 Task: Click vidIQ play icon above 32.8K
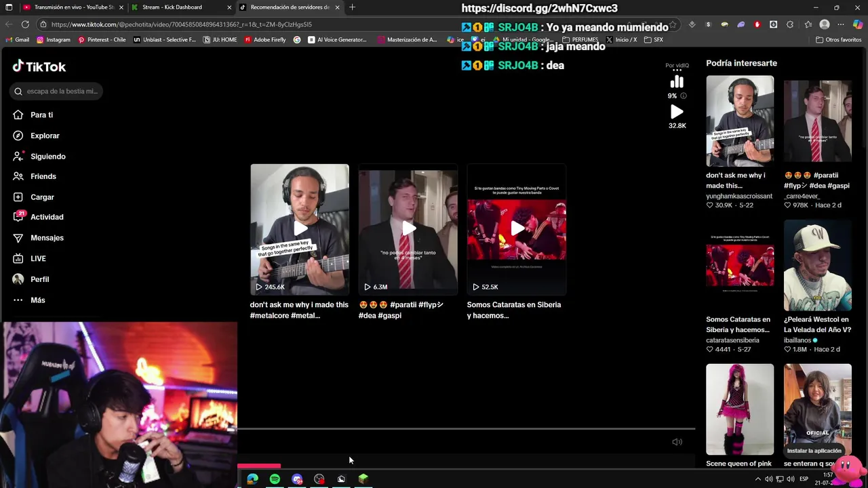coord(677,112)
